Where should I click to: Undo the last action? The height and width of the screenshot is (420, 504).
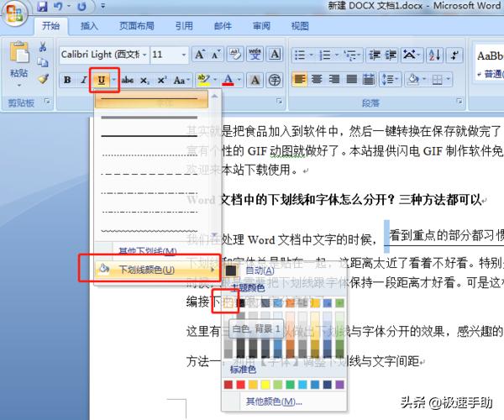point(58,7)
